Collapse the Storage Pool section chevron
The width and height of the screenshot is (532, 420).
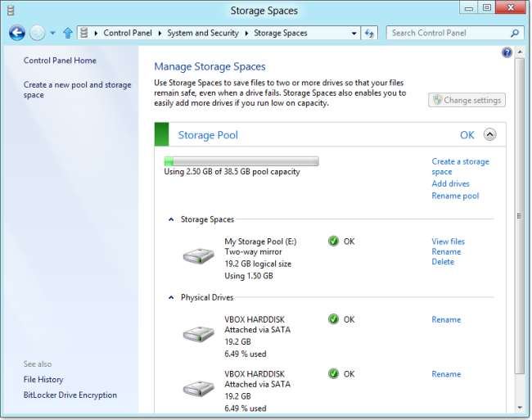point(489,135)
